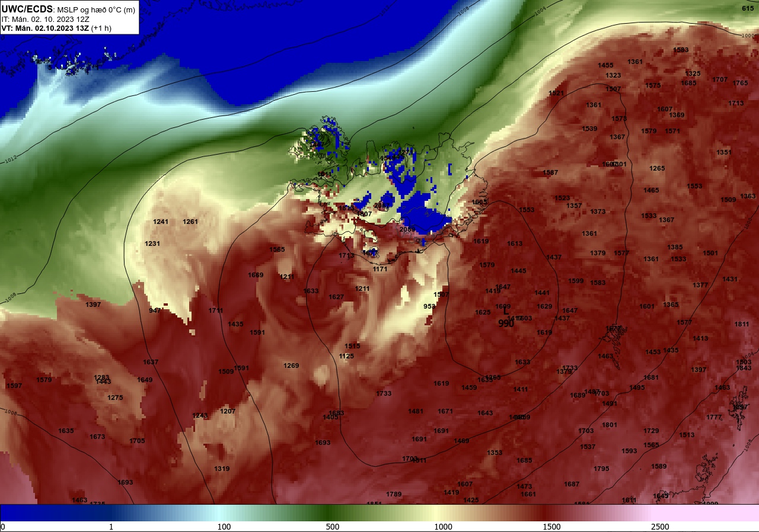Click the 1613 height value
This screenshot has width=759, height=532.
(515, 243)
